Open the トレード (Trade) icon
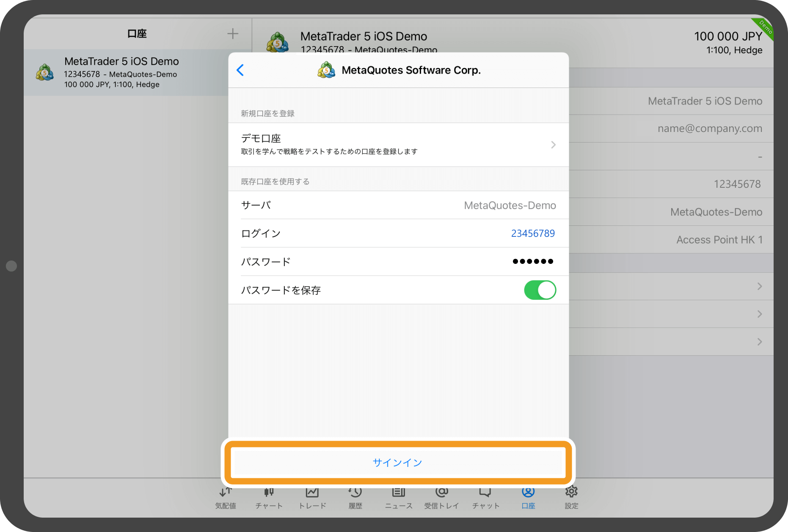 tap(312, 498)
